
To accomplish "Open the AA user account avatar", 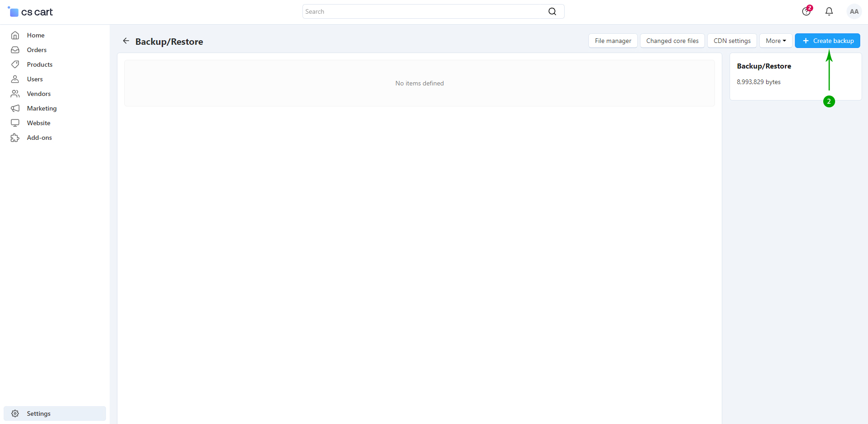I will pos(853,11).
